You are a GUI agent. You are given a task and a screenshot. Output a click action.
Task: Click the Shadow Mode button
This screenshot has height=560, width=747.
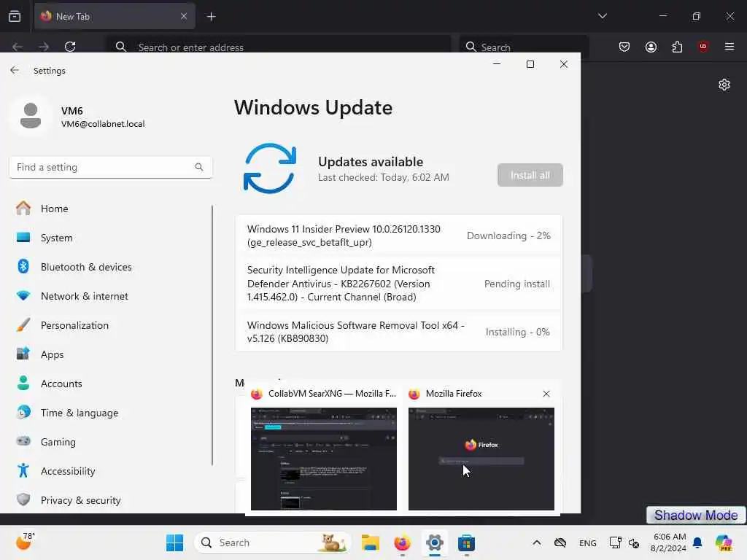[696, 515]
